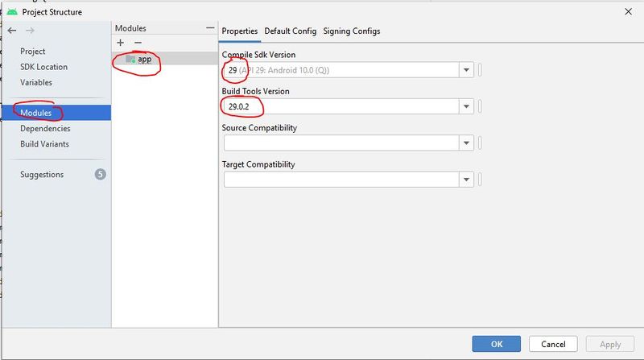Add a new module with plus icon
The image size is (644, 360).
pos(120,43)
